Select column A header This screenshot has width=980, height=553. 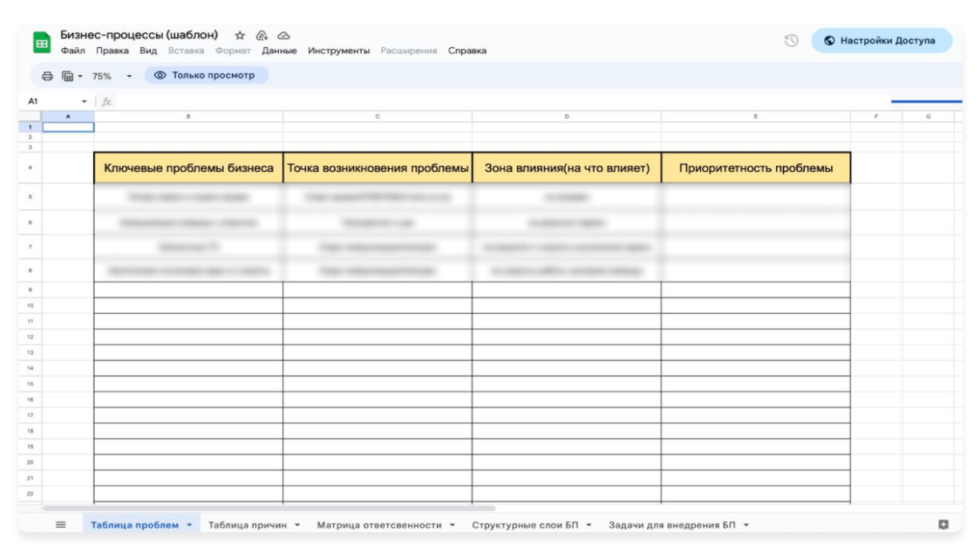68,116
